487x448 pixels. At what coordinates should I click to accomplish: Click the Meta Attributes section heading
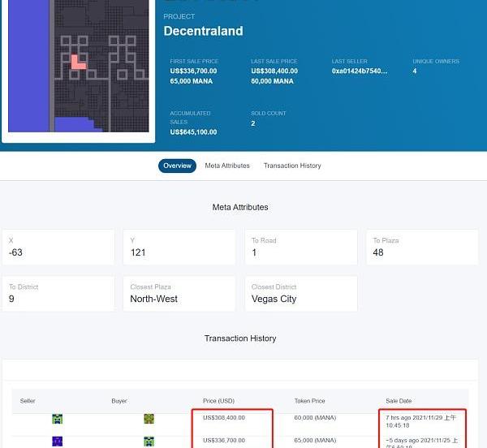pyautogui.click(x=240, y=207)
